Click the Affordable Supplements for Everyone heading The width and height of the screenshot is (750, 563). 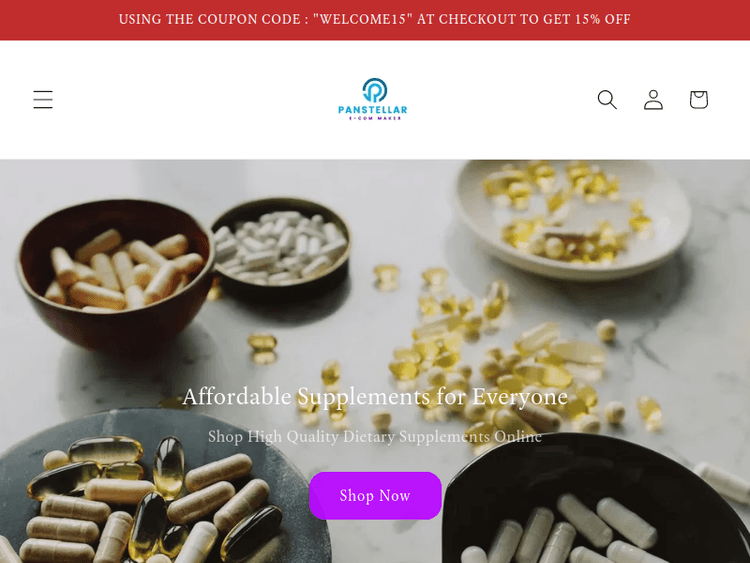click(x=375, y=397)
